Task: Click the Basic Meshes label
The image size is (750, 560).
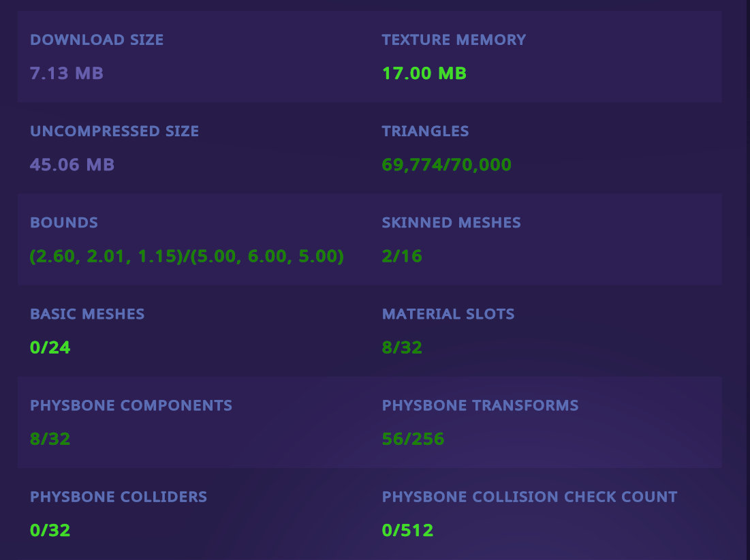Action: (87, 314)
